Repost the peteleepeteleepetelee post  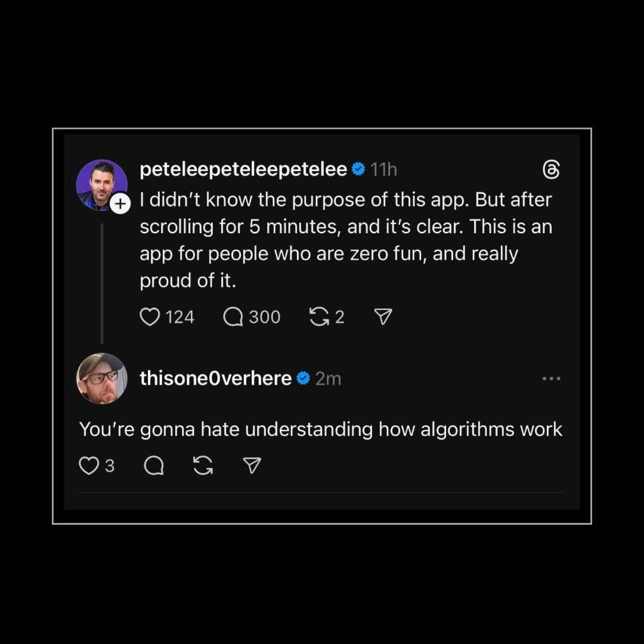click(320, 317)
